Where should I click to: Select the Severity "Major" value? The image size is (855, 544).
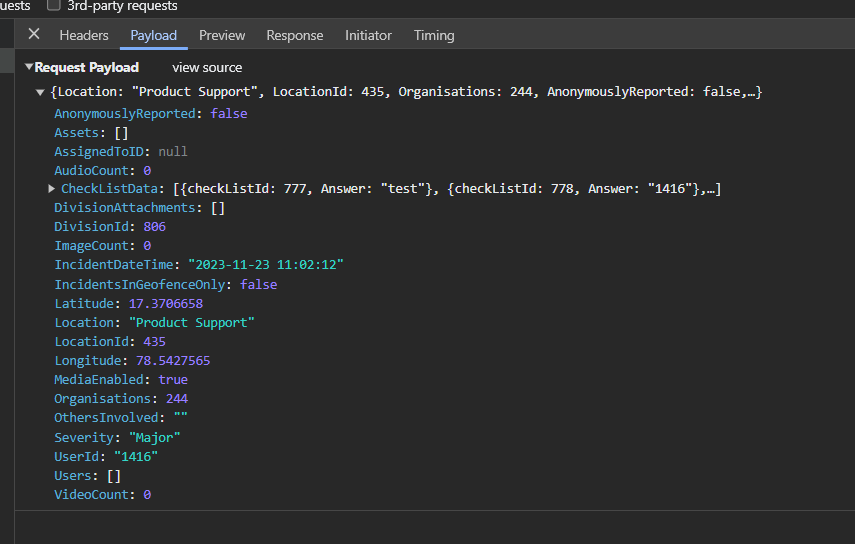pyautogui.click(x=153, y=437)
